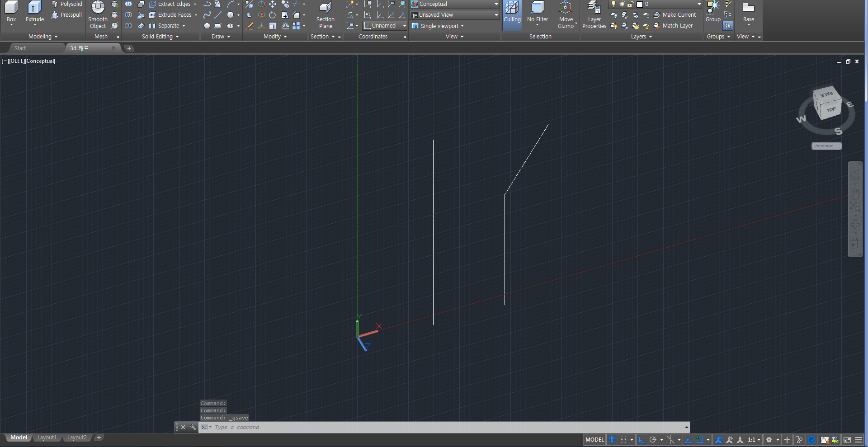Toggle Ortho mode in status bar
The image size is (868, 447).
(642, 440)
